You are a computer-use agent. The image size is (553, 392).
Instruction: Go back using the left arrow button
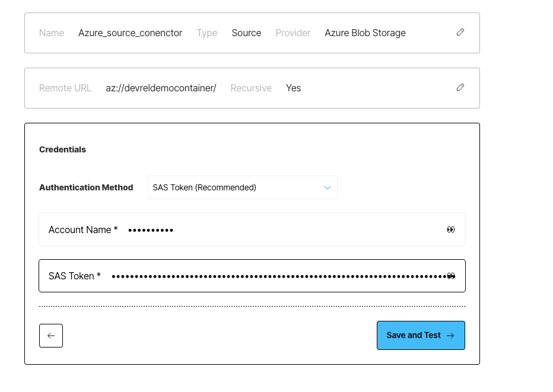click(x=51, y=336)
